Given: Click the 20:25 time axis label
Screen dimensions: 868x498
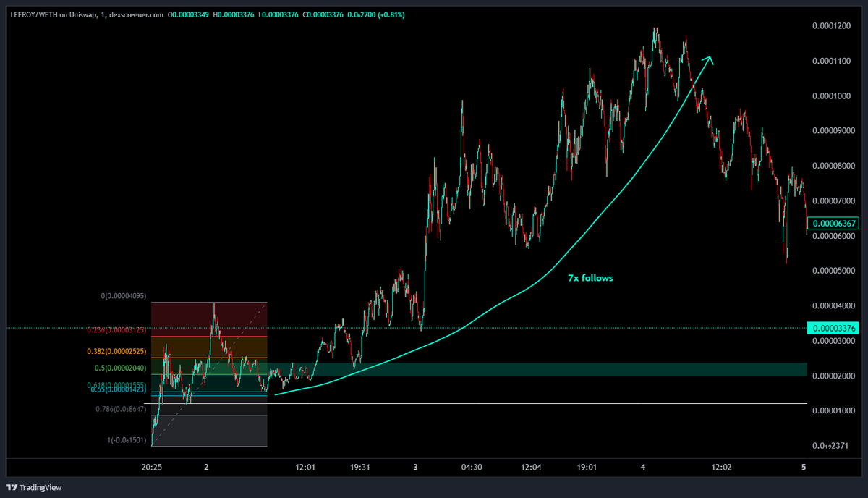Looking at the screenshot, I should pos(152,468).
